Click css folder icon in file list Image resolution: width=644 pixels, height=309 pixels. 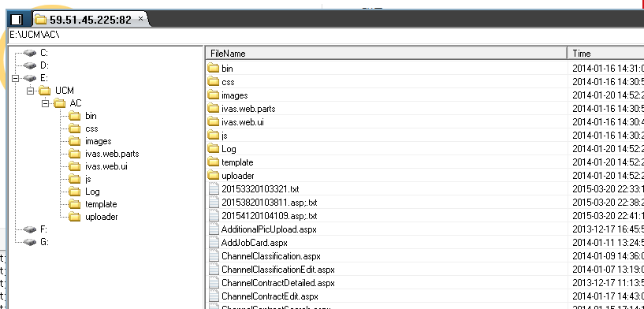(x=213, y=82)
